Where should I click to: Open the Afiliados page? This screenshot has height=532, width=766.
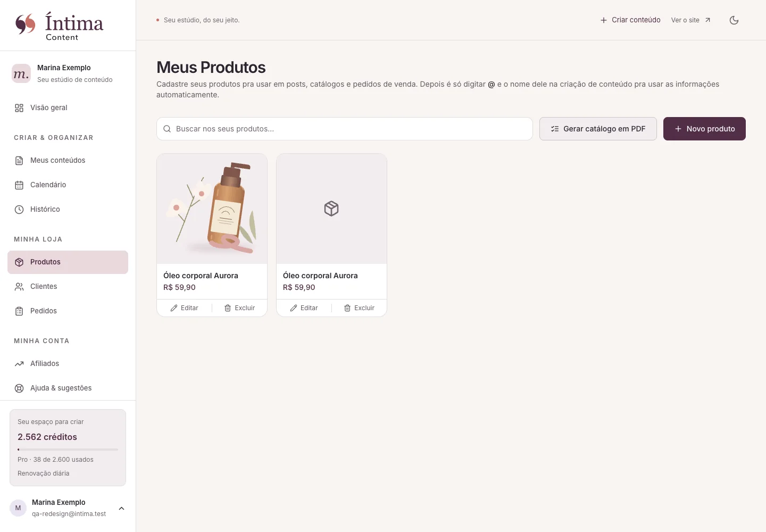pyautogui.click(x=68, y=364)
